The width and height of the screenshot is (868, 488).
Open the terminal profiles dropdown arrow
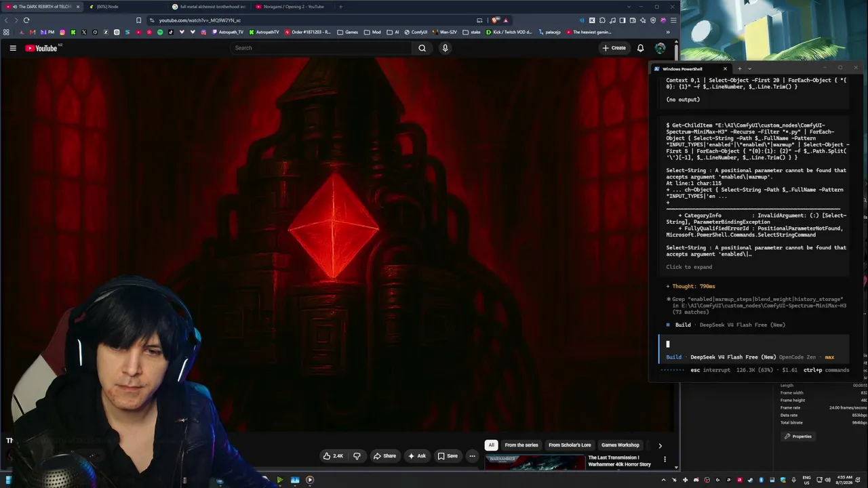(749, 68)
